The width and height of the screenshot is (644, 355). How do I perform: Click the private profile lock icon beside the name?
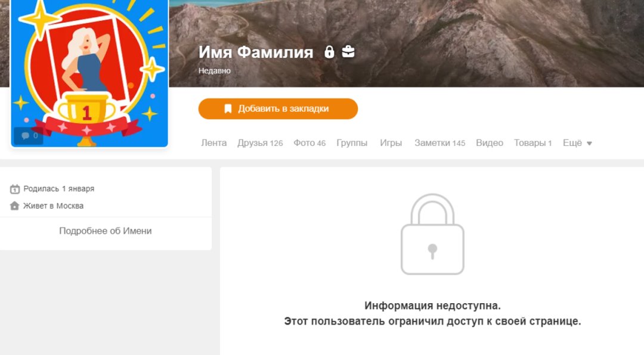tap(329, 52)
